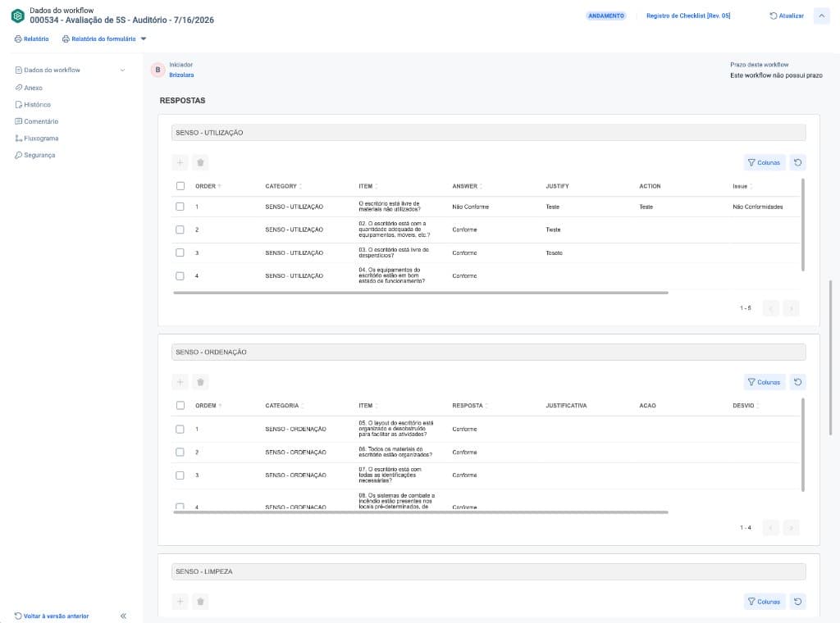Select all rows in ORDENAÇÃO table
Image resolution: width=840 pixels, height=623 pixels.
pyautogui.click(x=180, y=406)
